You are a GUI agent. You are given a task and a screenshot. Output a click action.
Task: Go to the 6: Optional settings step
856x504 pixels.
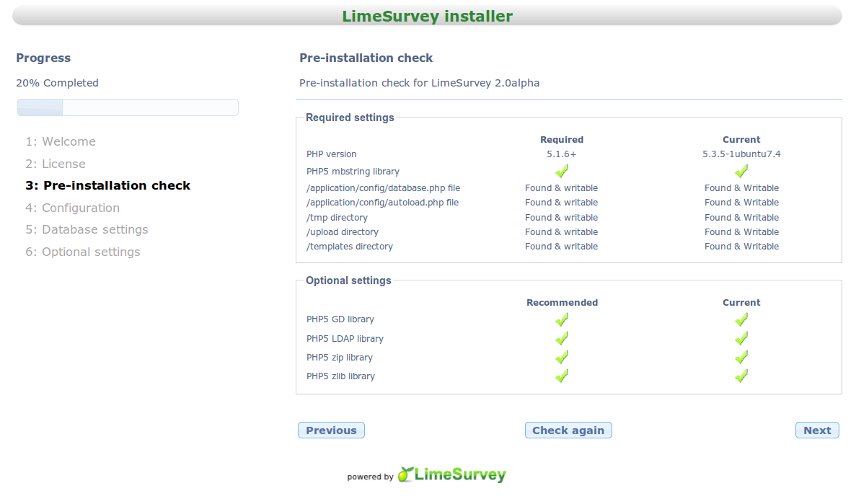(83, 252)
